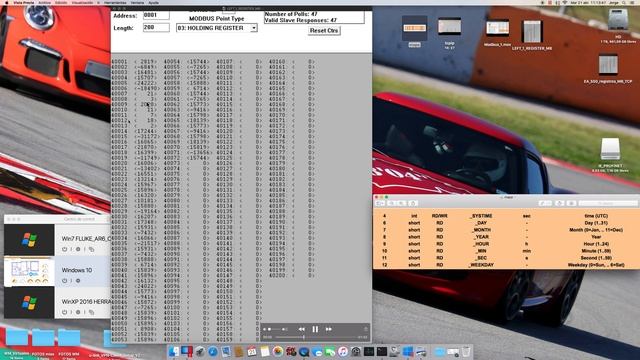
Task: Open ModBus_1 desktop file icon
Action: click(497, 29)
